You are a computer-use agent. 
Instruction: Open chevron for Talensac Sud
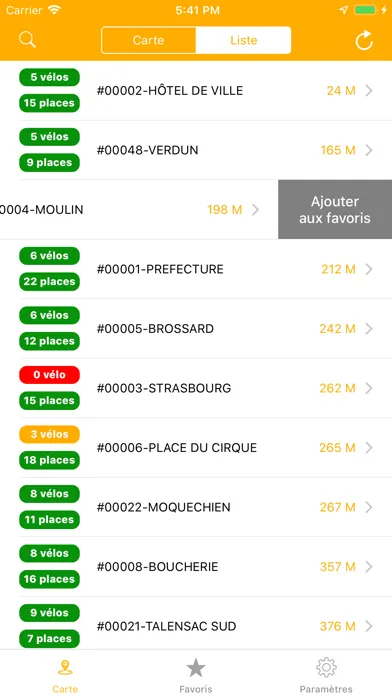click(x=369, y=626)
